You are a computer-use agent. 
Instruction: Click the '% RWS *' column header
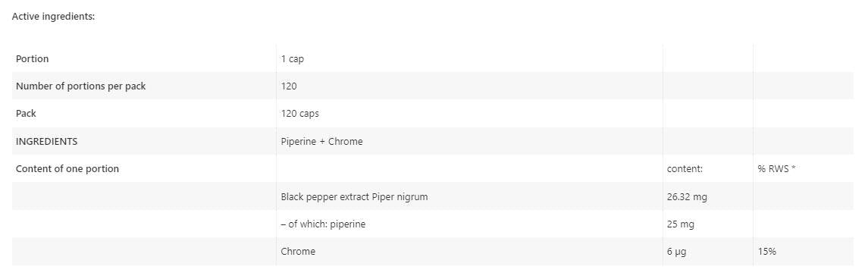(x=776, y=169)
